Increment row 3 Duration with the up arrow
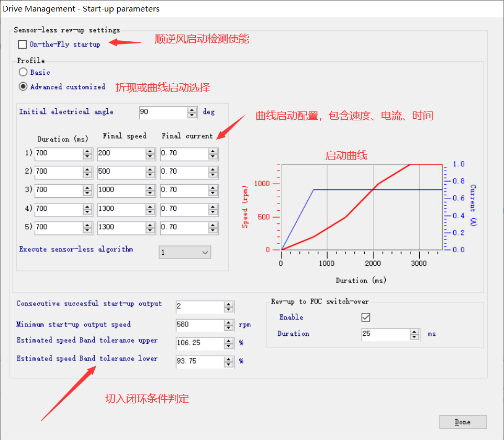This screenshot has width=504, height=440. (x=87, y=187)
